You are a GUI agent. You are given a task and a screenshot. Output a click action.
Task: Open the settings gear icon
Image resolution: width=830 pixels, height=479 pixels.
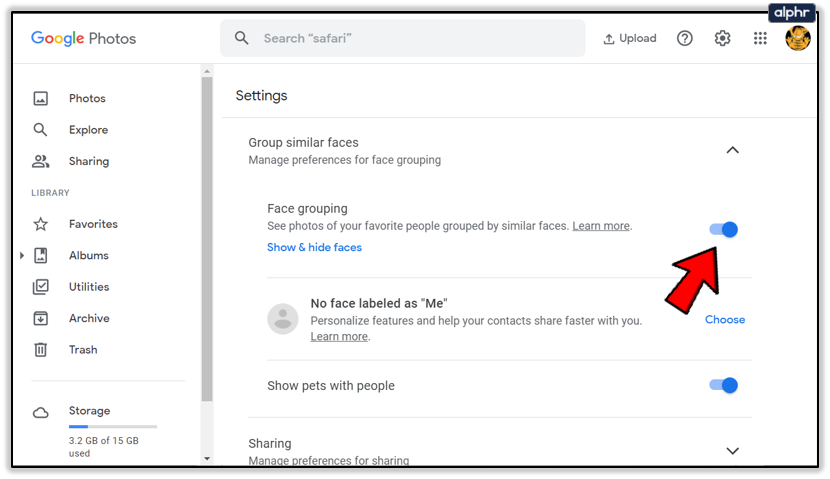coord(723,39)
